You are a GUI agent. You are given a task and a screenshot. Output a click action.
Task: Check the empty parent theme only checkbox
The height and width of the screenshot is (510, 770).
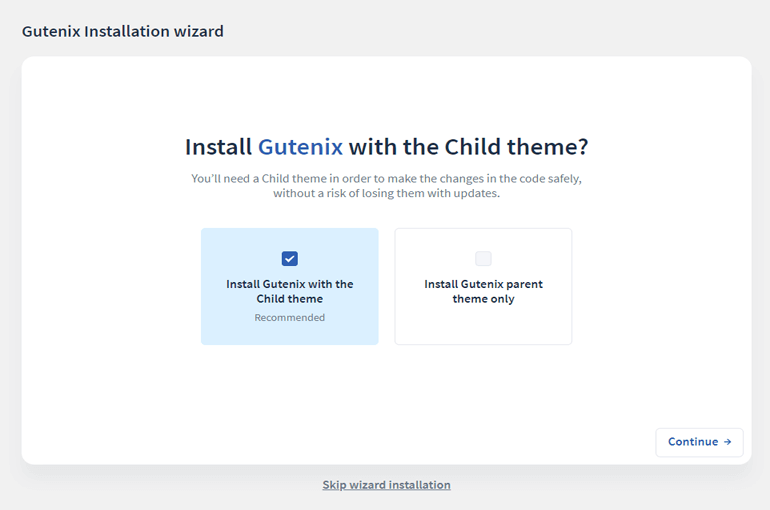[483, 259]
